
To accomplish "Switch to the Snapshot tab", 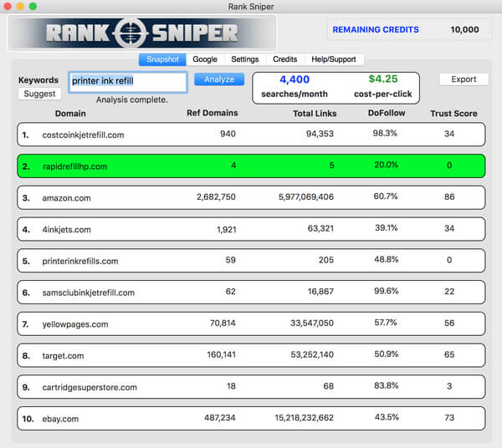I will pyautogui.click(x=162, y=59).
